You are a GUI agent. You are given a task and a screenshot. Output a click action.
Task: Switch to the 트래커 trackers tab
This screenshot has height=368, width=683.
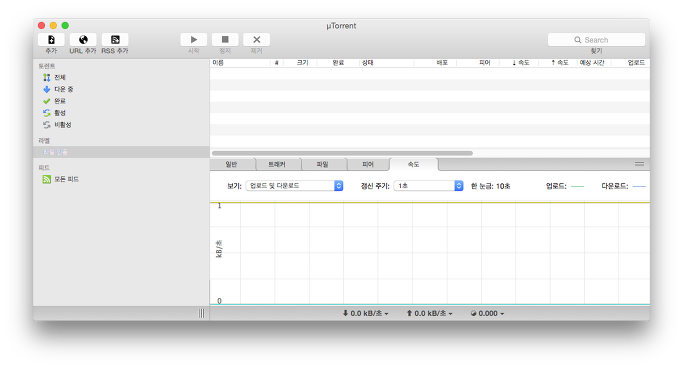[277, 164]
